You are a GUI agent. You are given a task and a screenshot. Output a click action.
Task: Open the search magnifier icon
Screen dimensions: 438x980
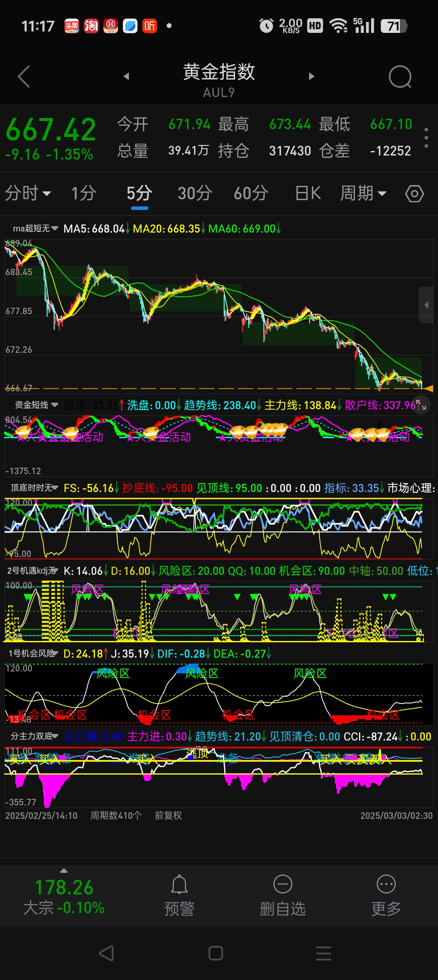click(x=400, y=76)
